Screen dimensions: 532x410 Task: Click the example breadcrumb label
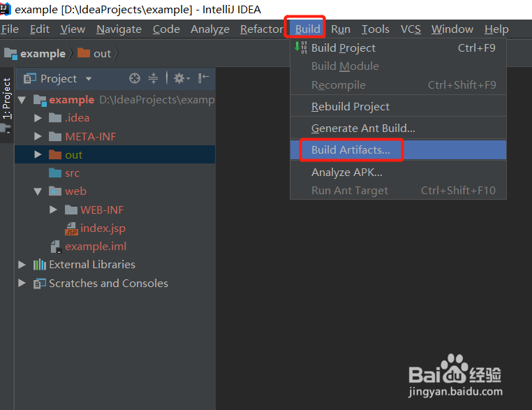43,54
